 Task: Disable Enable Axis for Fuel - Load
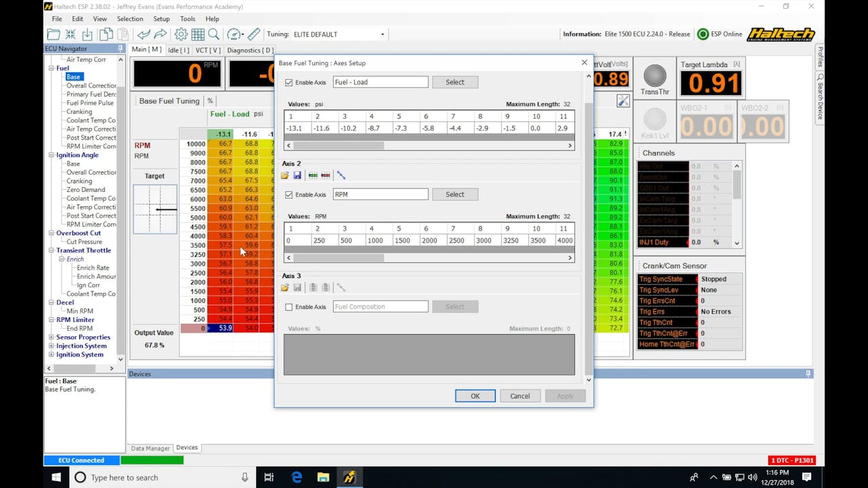point(289,82)
